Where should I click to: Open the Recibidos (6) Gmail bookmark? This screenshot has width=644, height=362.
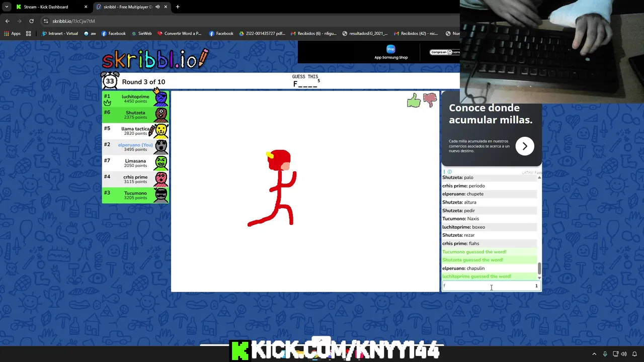[313, 34]
